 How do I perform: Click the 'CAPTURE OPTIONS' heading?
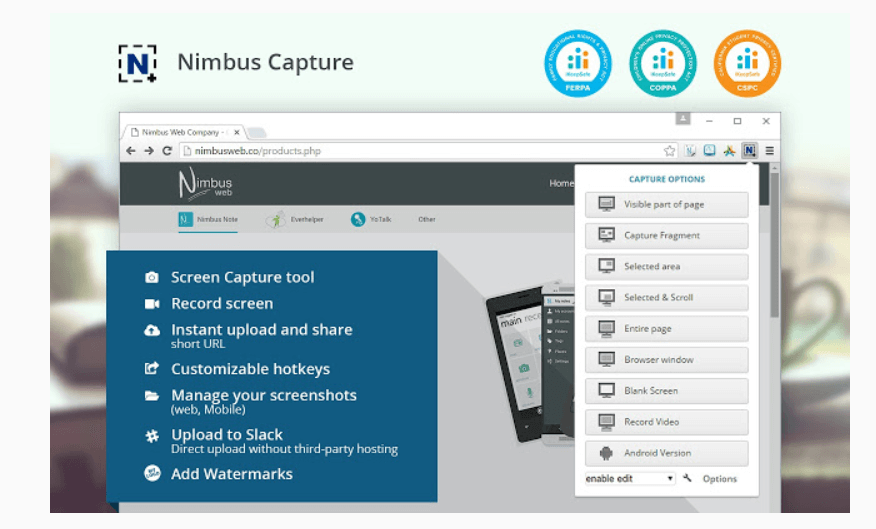pos(666,179)
